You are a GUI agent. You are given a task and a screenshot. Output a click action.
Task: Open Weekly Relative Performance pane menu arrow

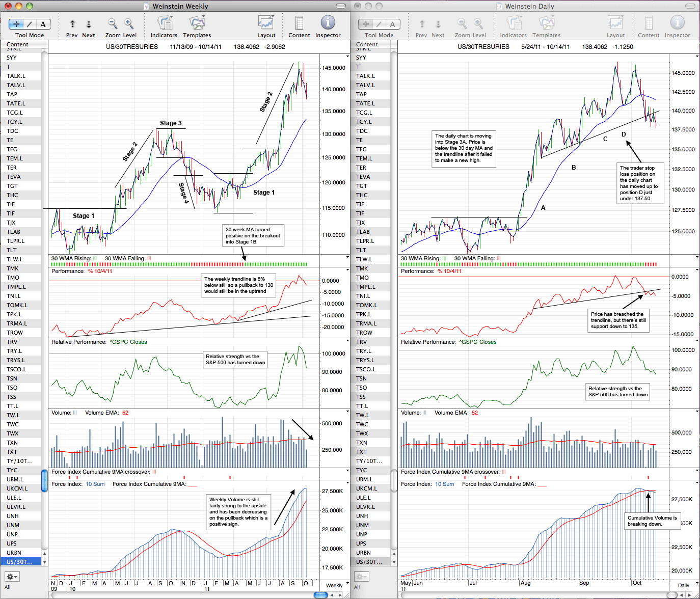(347, 341)
